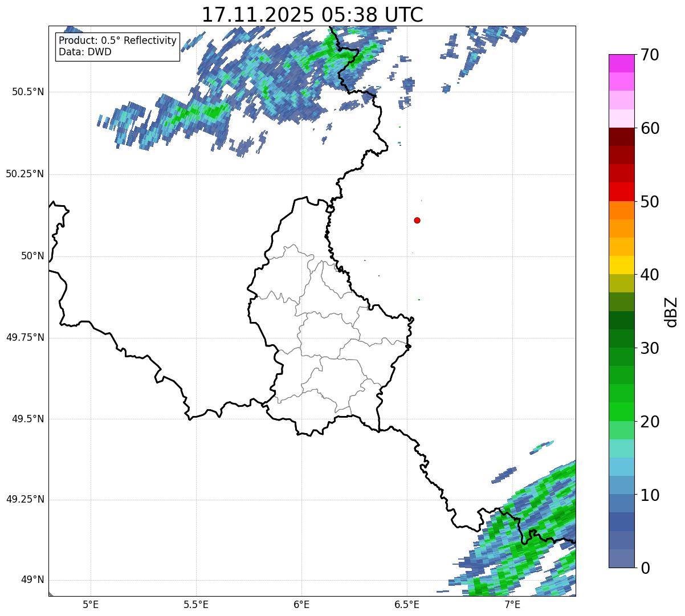Click the 6.5°E longitude label

coord(407,604)
